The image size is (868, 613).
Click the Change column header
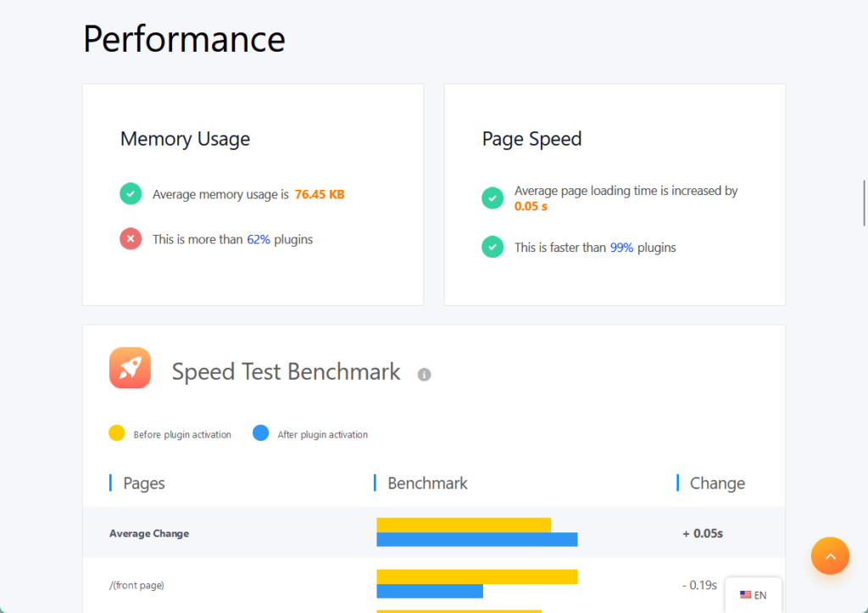[x=717, y=483]
